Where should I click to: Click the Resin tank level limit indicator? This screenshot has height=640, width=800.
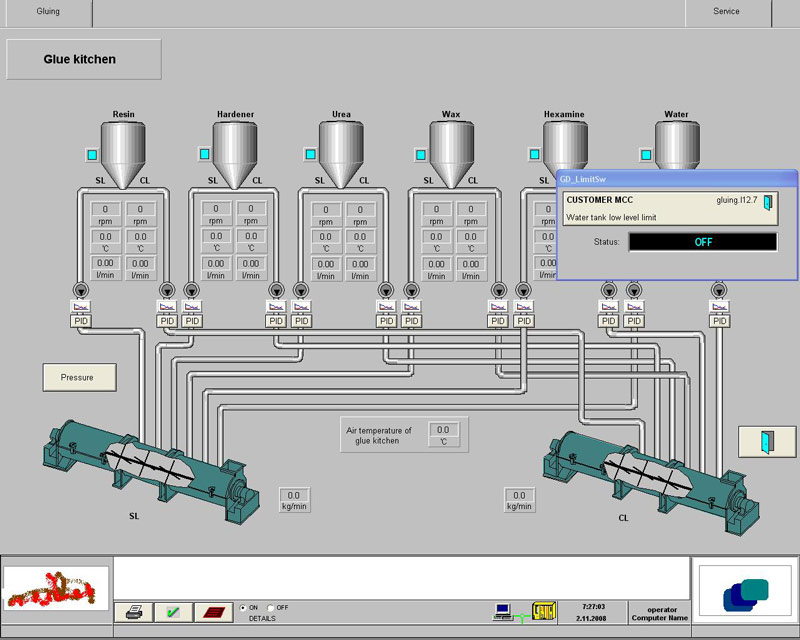click(x=93, y=154)
